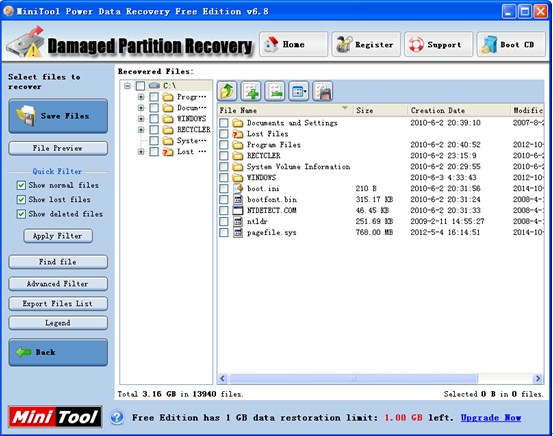Viewport: 553px width, 436px height.
Task: Open the view mode dropdown in toolbar
Action: coord(299,92)
